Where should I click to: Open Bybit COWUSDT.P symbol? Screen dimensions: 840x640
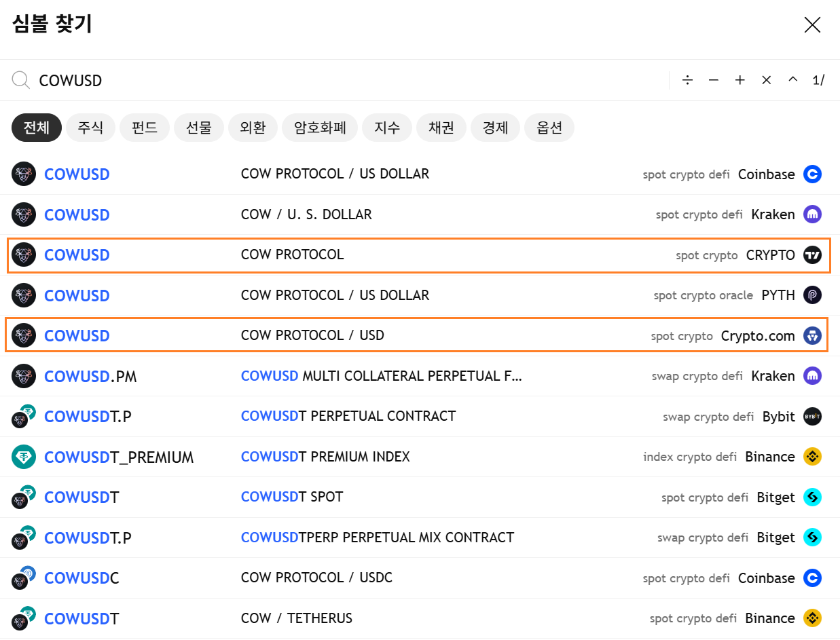[88, 417]
